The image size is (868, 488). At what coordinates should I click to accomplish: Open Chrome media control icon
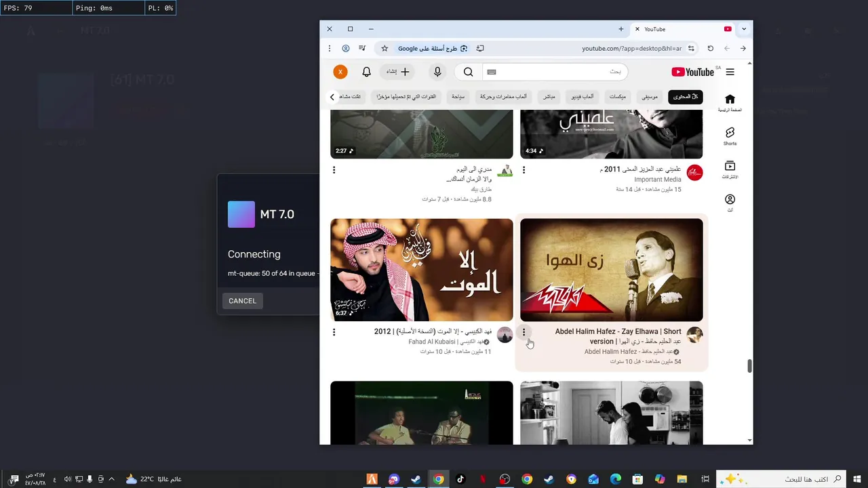pyautogui.click(x=362, y=48)
